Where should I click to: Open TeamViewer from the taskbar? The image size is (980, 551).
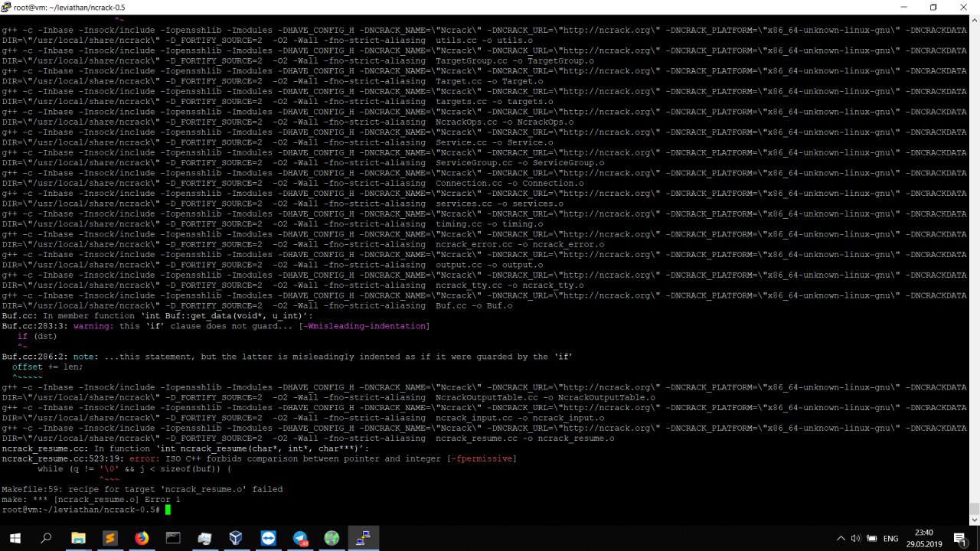(x=268, y=538)
